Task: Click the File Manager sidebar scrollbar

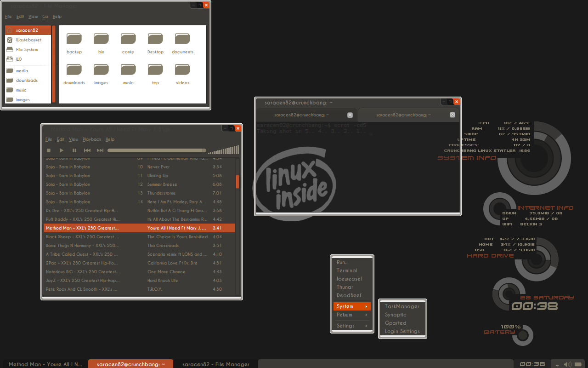Action: pyautogui.click(x=54, y=64)
